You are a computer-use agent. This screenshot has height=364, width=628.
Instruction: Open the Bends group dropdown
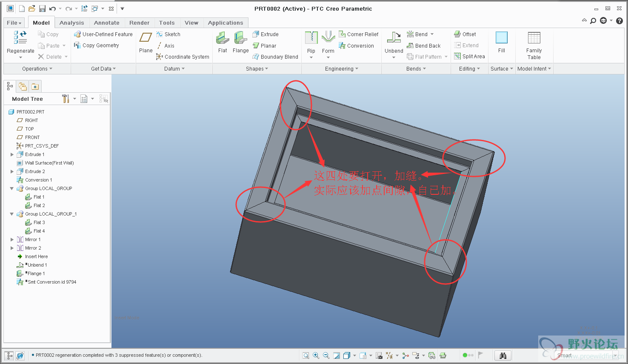pyautogui.click(x=416, y=68)
